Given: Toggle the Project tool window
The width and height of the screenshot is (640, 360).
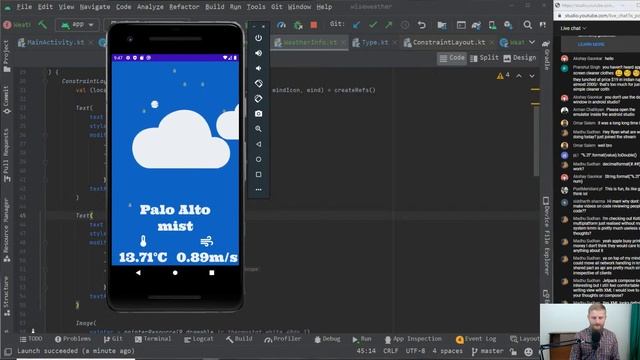Looking at the screenshot, I should (x=7, y=56).
